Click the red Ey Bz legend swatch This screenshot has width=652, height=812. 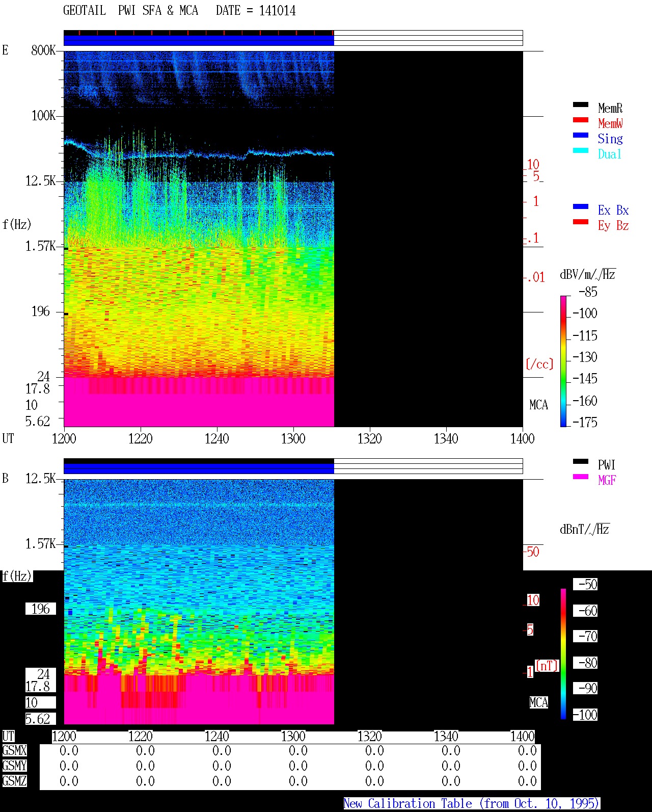point(581,222)
